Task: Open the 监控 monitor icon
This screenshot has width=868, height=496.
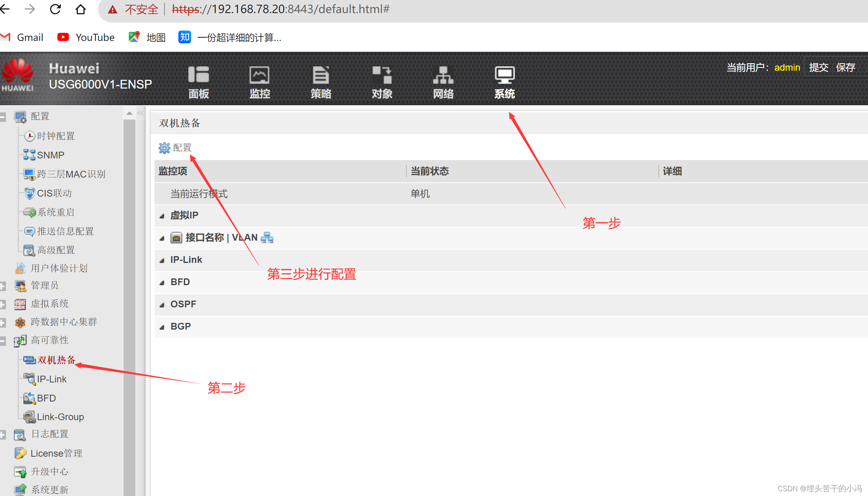Action: tap(259, 75)
